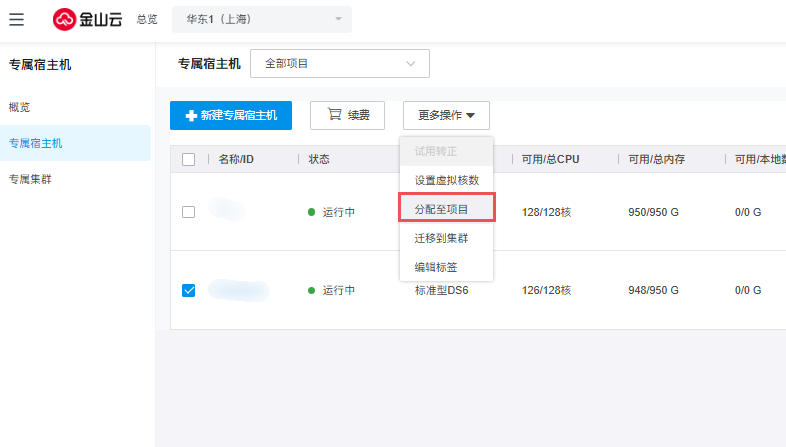Click the 总览 link in header
Screen dimensions: 786x447
[147, 19]
